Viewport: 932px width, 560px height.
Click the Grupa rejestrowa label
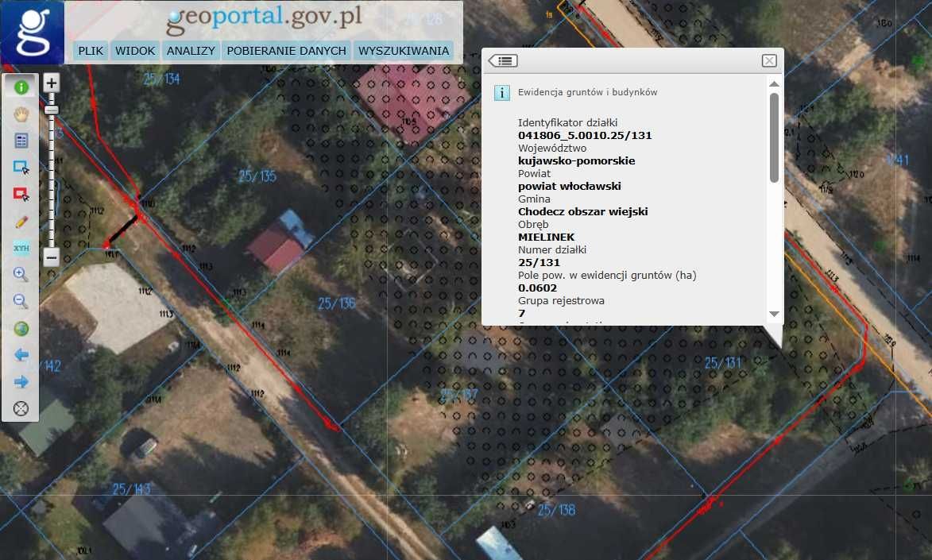[561, 301]
